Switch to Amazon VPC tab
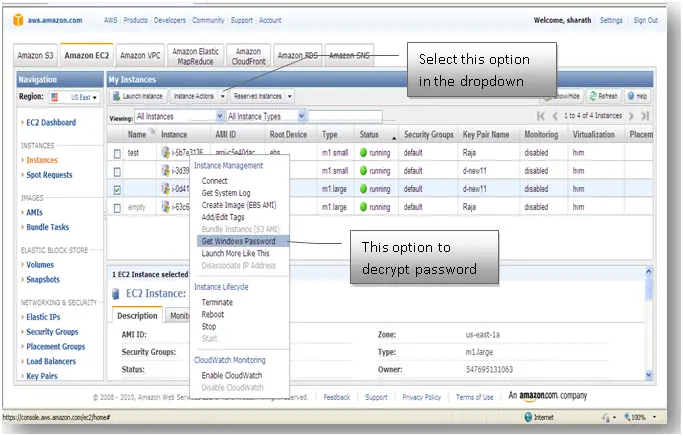 [x=140, y=55]
